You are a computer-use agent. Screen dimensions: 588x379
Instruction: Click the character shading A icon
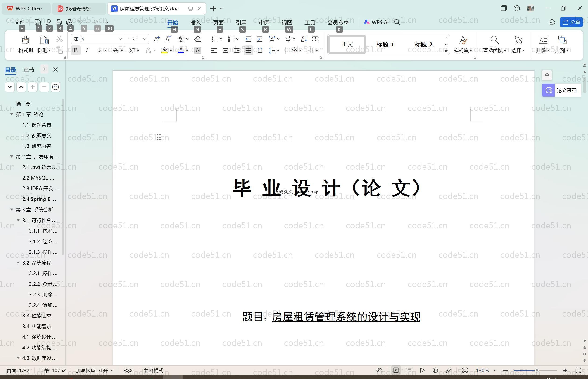coord(197,50)
